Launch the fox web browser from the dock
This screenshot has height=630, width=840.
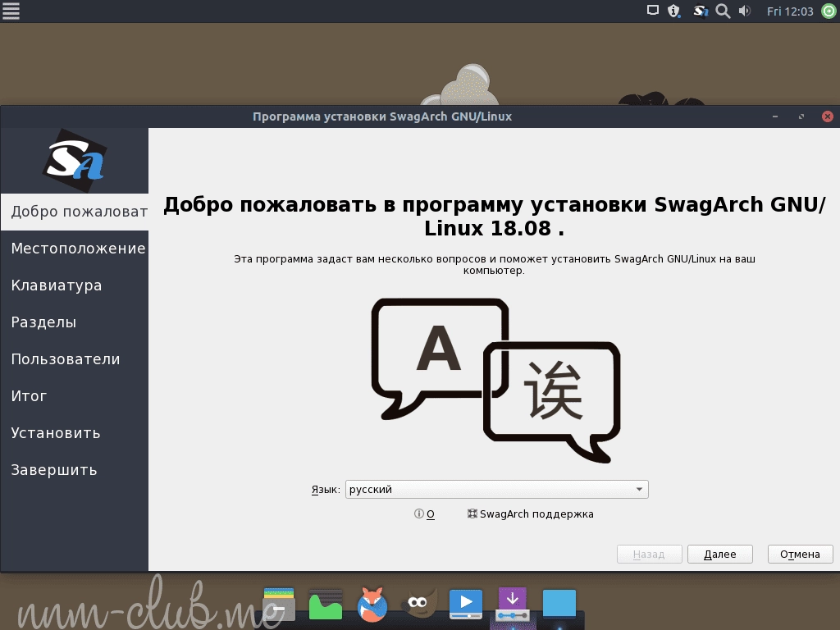tap(372, 605)
